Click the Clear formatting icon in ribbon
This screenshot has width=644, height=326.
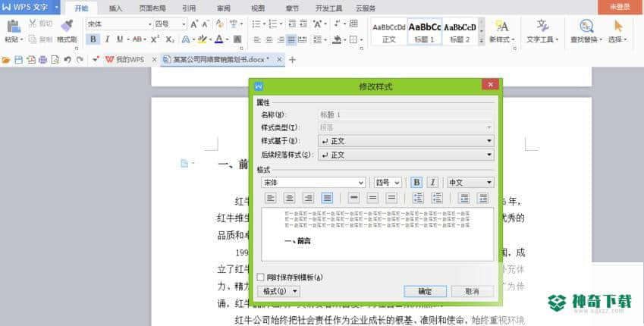pyautogui.click(x=220, y=24)
